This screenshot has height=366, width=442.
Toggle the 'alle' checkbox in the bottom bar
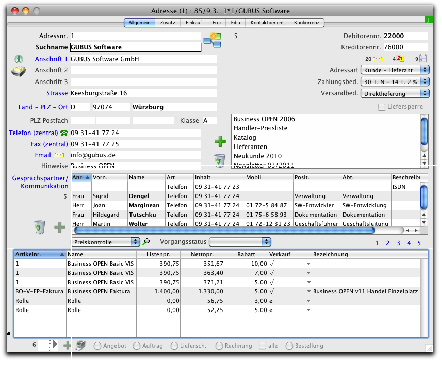[x=262, y=346]
